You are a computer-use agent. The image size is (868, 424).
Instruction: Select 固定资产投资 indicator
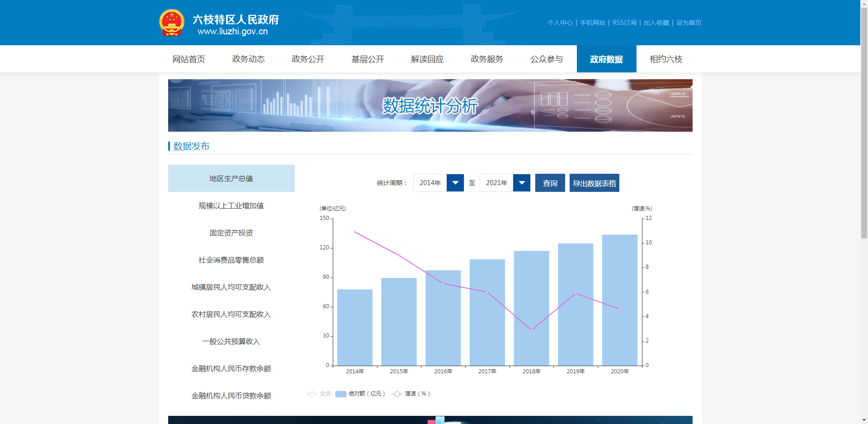(231, 233)
